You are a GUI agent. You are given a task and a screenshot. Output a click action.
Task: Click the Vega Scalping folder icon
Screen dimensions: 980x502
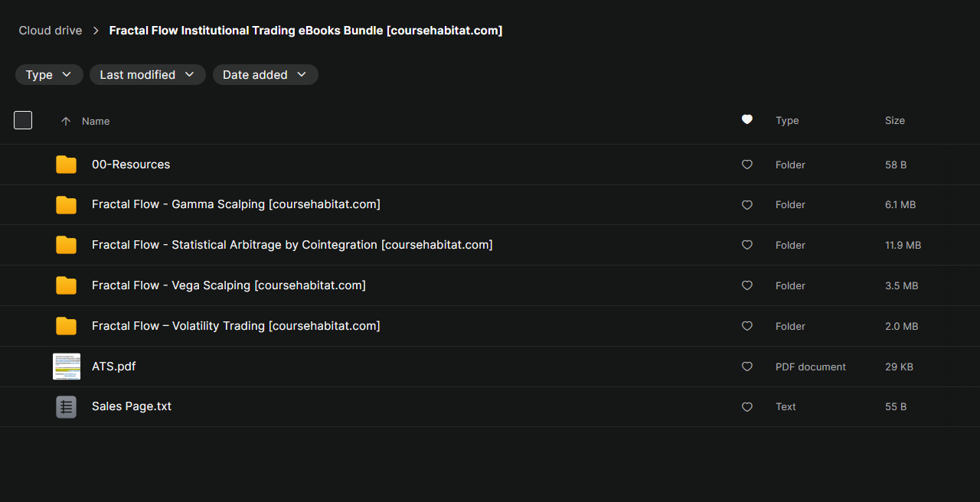click(66, 285)
